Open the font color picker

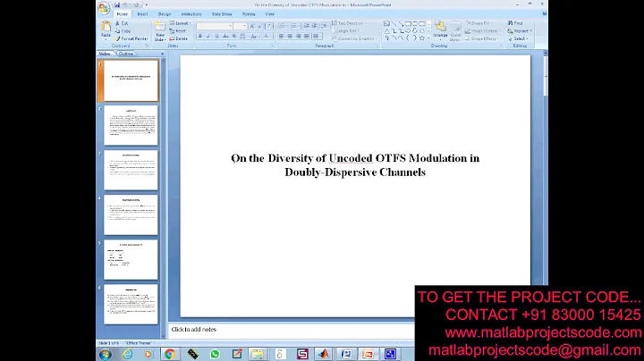(267, 36)
